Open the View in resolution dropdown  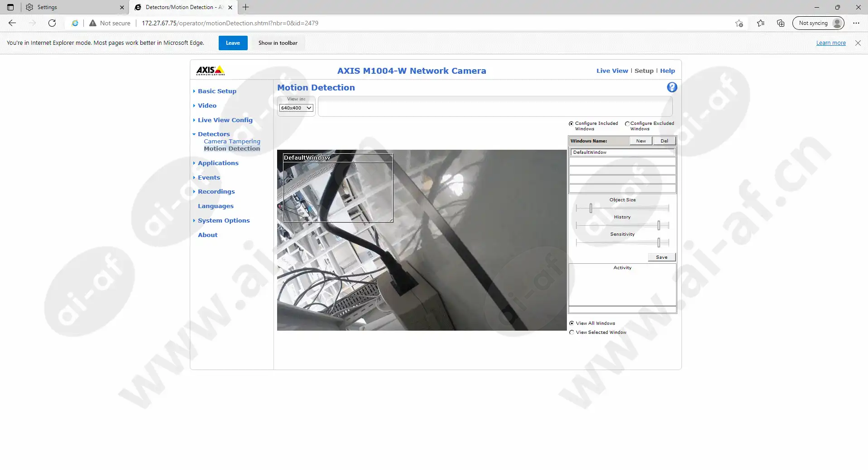(x=296, y=108)
